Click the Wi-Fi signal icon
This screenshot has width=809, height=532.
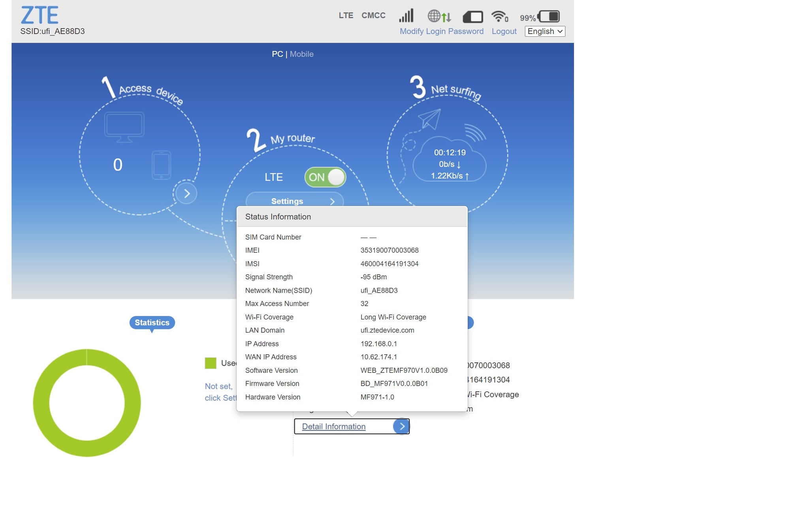point(499,17)
